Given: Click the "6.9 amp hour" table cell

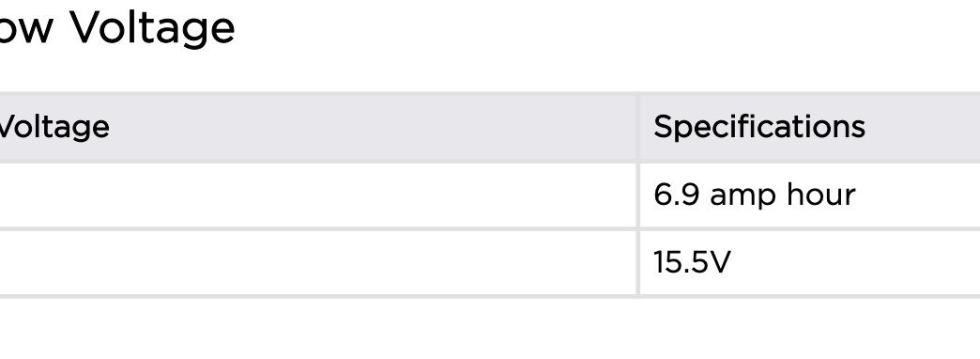Looking at the screenshot, I should point(810,195).
